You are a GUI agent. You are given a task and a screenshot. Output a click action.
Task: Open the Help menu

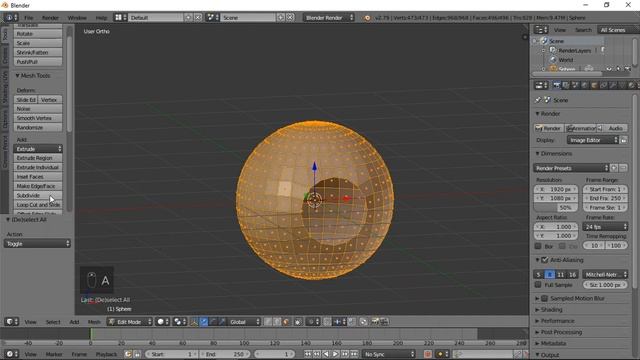pos(101,18)
